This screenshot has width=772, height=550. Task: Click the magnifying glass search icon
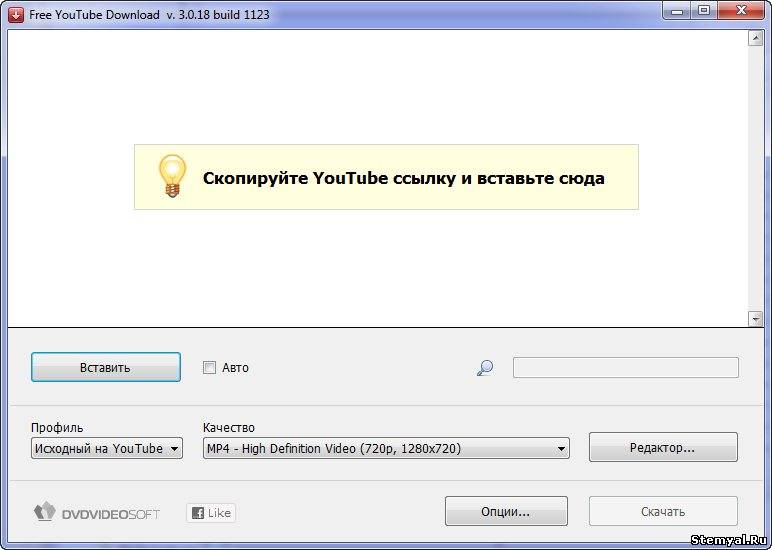click(x=485, y=368)
